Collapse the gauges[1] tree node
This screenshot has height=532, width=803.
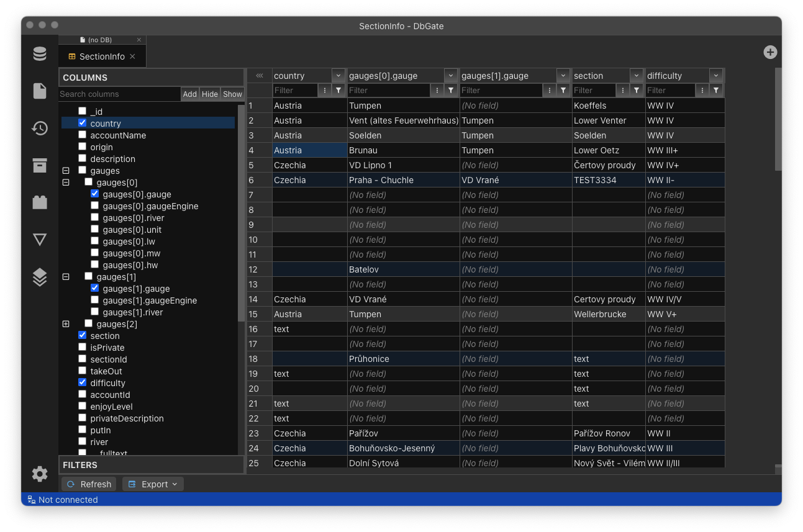[66, 277]
